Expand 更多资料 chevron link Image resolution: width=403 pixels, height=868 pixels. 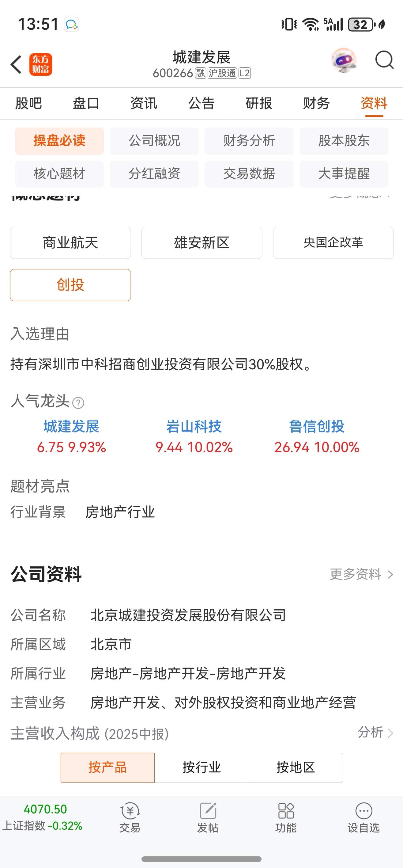click(362, 574)
